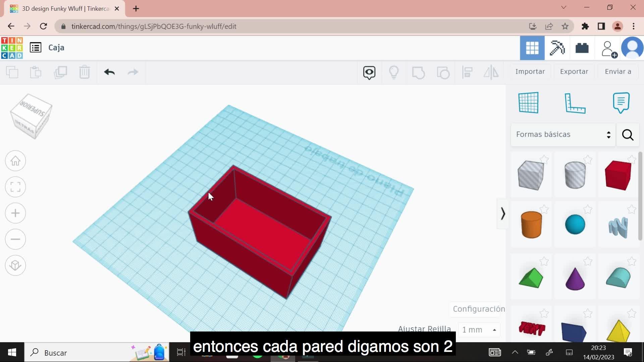The image size is (644, 362).
Task: Toggle orthographic perspective view cube button
Action: (15, 265)
